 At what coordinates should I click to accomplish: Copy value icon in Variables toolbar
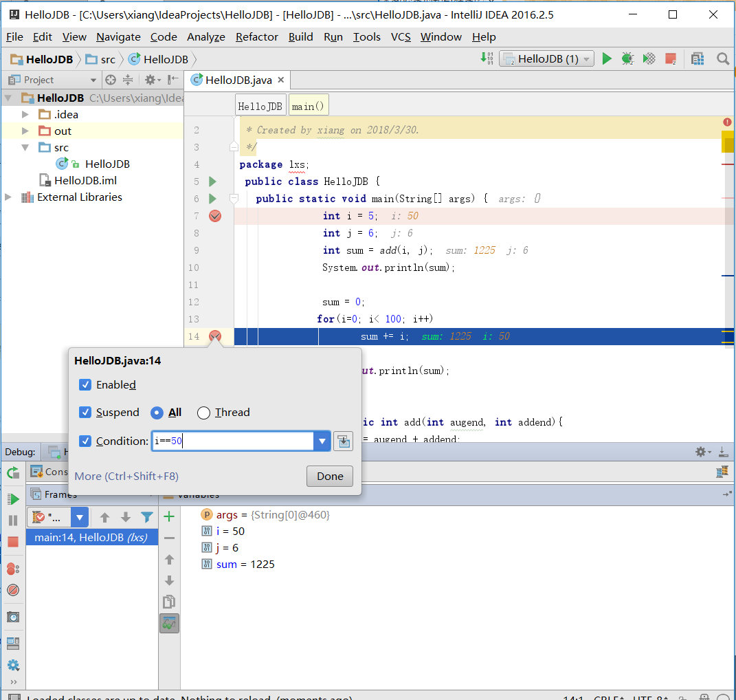point(169,602)
